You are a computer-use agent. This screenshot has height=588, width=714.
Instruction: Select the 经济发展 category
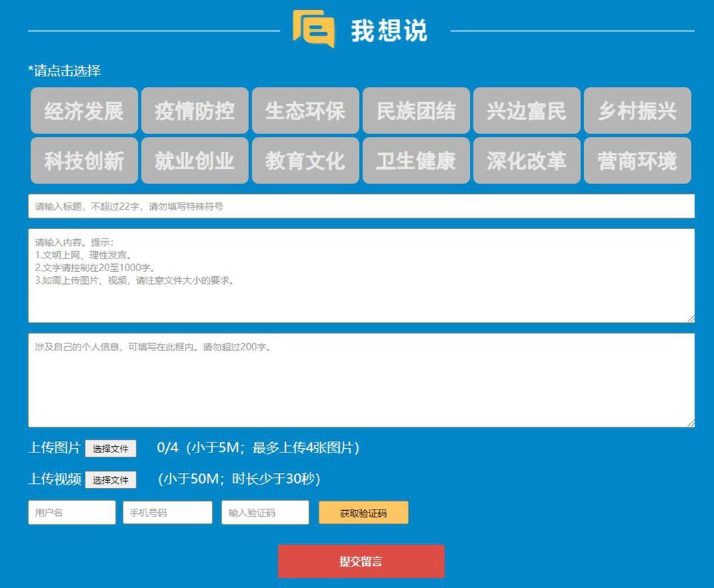coord(84,111)
